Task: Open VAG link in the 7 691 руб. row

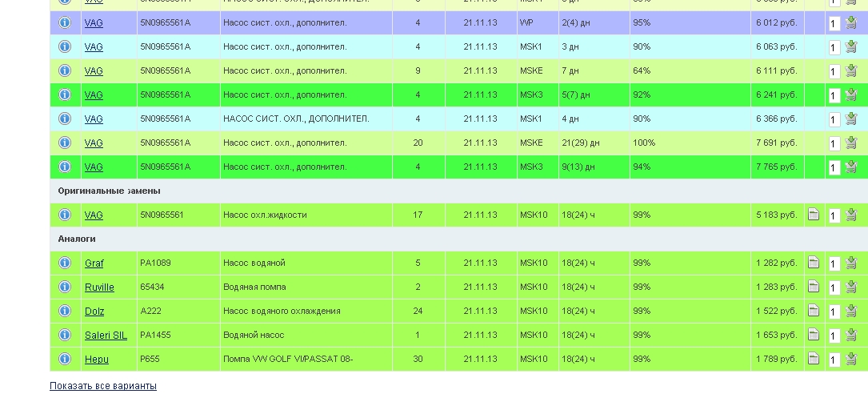Action: tap(94, 143)
